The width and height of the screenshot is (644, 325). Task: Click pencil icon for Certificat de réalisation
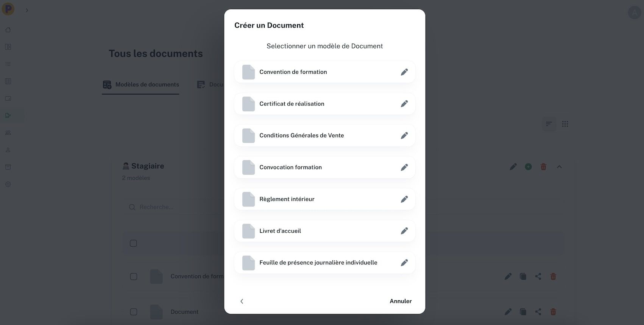pos(404,104)
